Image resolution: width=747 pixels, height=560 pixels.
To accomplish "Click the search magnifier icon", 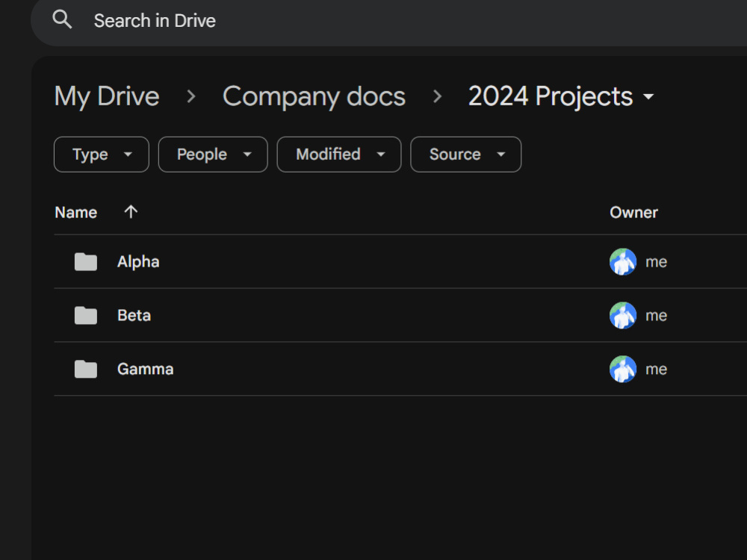I will (x=63, y=20).
